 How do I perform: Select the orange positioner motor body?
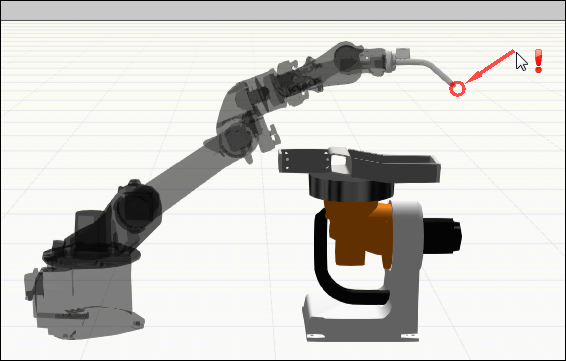click(358, 232)
